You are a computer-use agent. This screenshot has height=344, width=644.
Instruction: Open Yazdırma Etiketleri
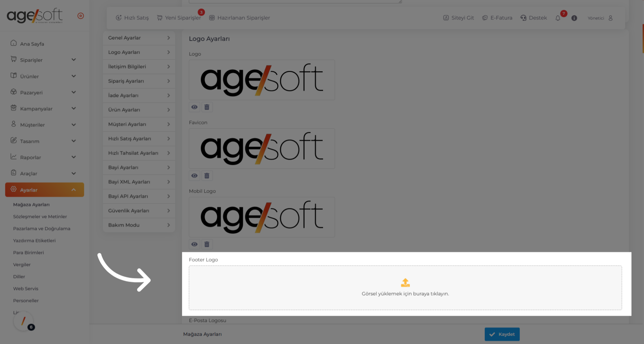pyautogui.click(x=34, y=240)
